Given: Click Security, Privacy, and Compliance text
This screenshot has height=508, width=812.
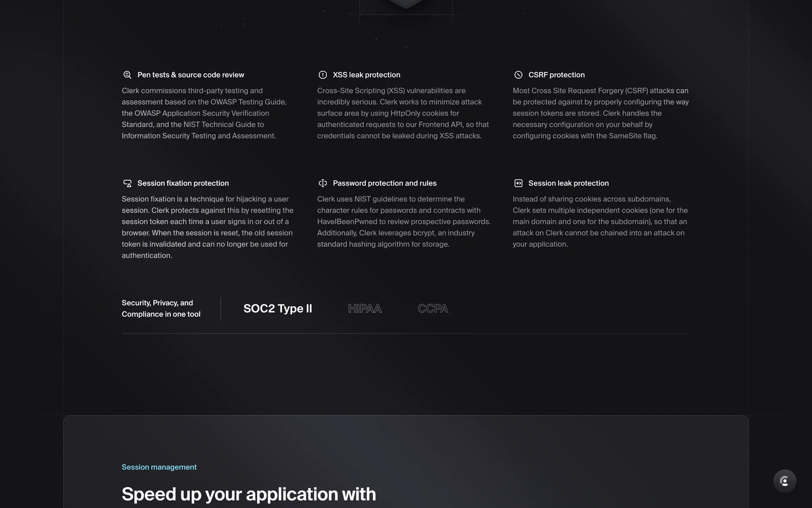Looking at the screenshot, I should tap(161, 309).
